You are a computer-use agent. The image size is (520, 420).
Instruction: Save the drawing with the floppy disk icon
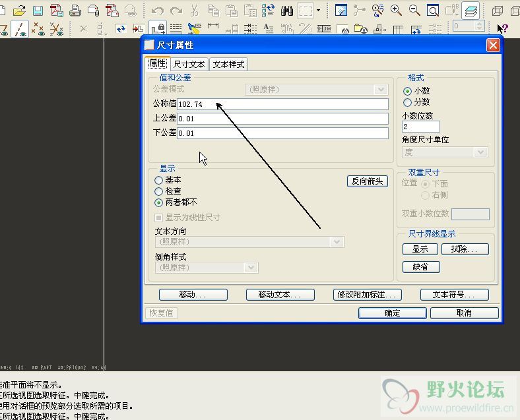click(x=38, y=11)
